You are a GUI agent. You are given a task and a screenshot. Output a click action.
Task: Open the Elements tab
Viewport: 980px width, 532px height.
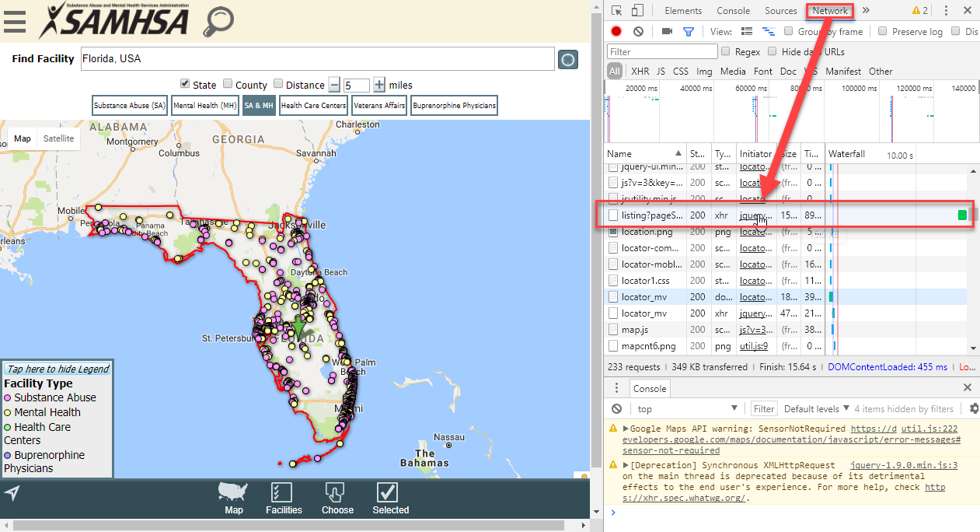(x=683, y=11)
